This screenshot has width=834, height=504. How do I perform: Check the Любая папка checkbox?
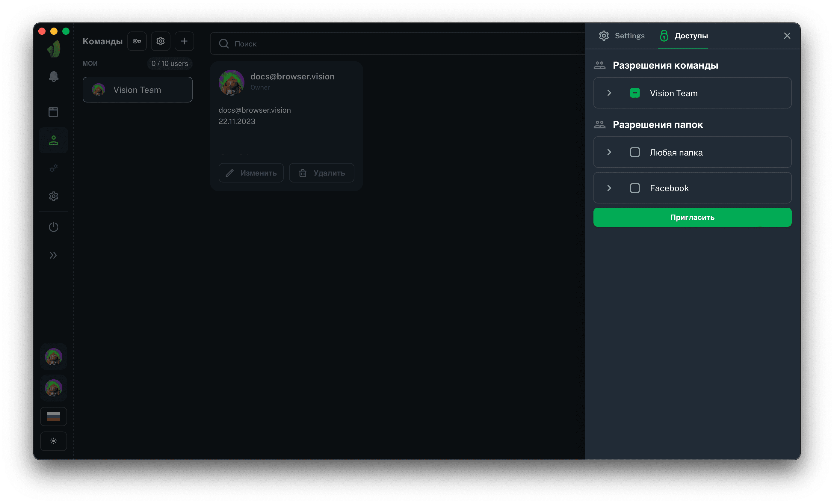(635, 152)
